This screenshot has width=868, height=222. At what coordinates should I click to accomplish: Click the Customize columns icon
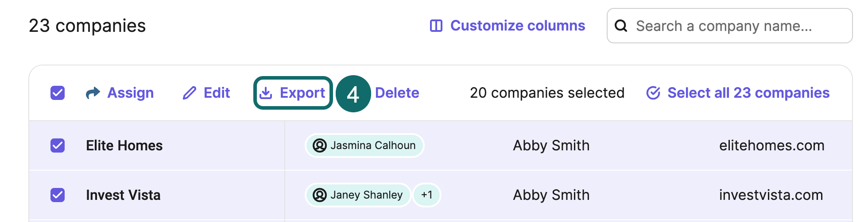click(x=436, y=26)
